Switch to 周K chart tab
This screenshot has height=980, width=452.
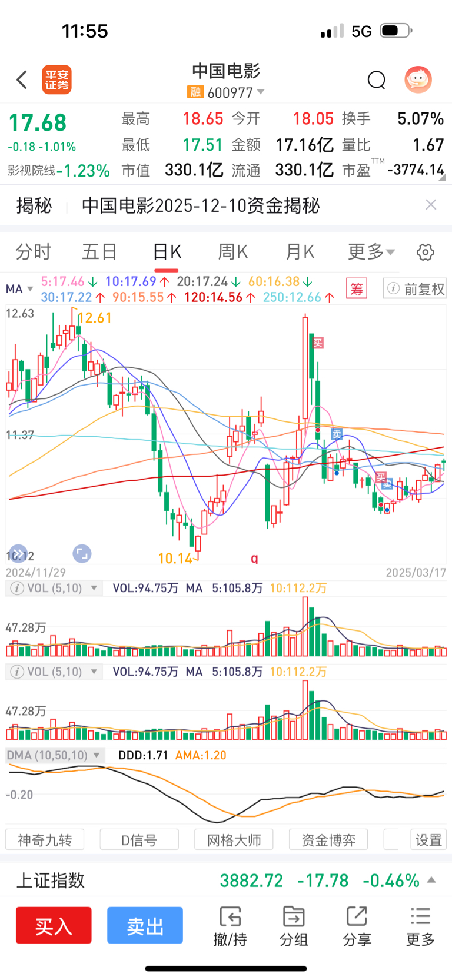click(x=233, y=252)
